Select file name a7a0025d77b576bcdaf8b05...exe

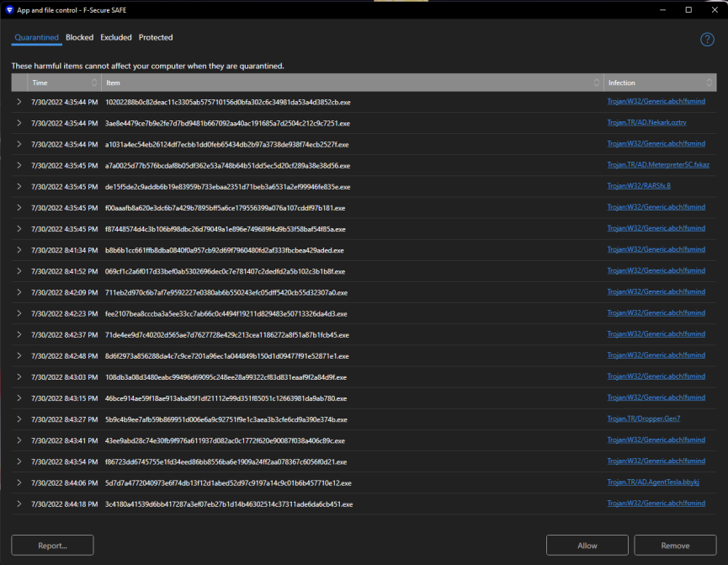click(227, 166)
